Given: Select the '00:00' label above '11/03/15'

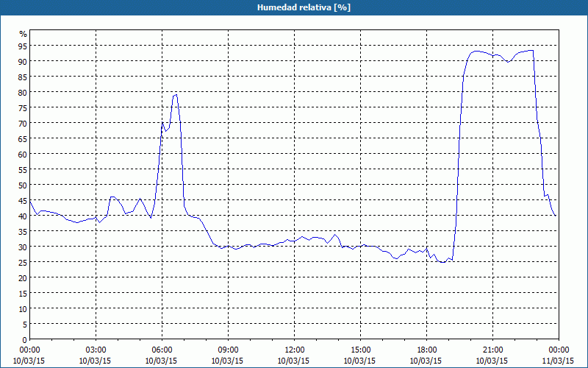Looking at the screenshot, I should pos(559,350).
